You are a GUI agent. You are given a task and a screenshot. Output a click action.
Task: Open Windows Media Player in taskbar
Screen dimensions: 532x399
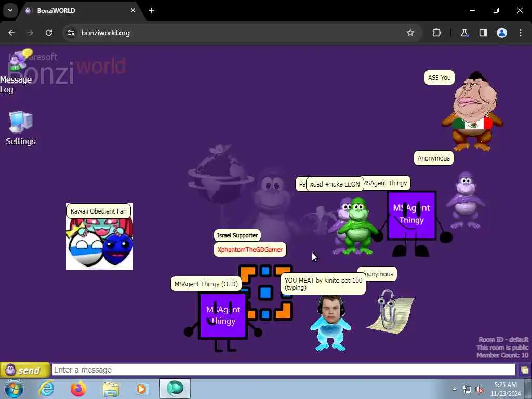(x=141, y=389)
